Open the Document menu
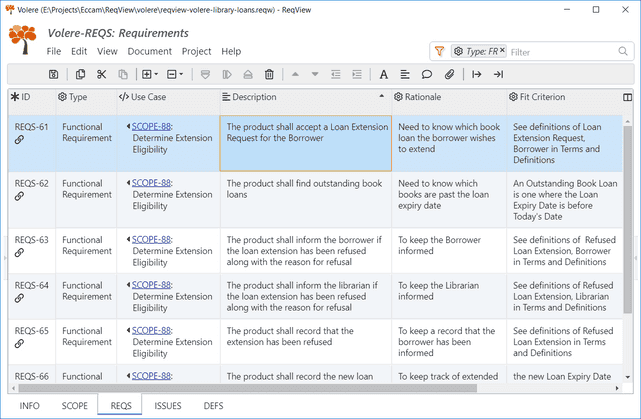 (149, 51)
